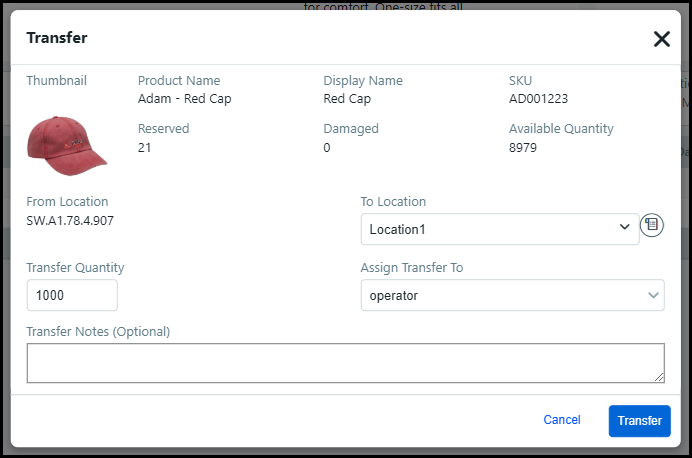Click the location list icon beside To Location

coord(652,225)
